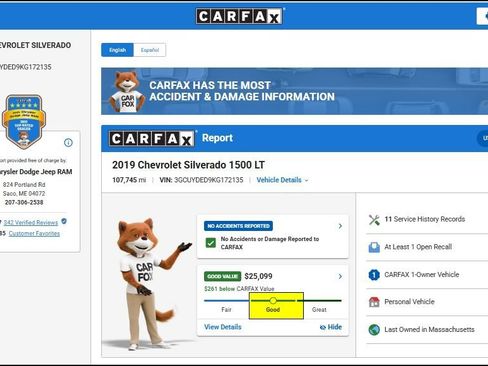The width and height of the screenshot is (488, 366).
Task: Open Last Owned in Massachusetts entry
Action: (x=429, y=329)
